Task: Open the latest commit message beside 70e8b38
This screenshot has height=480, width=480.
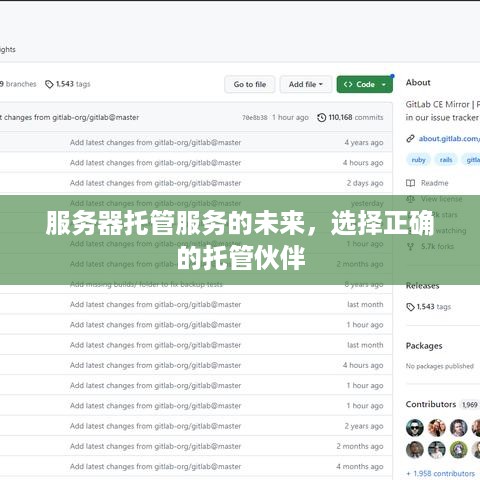Action: (x=69, y=117)
